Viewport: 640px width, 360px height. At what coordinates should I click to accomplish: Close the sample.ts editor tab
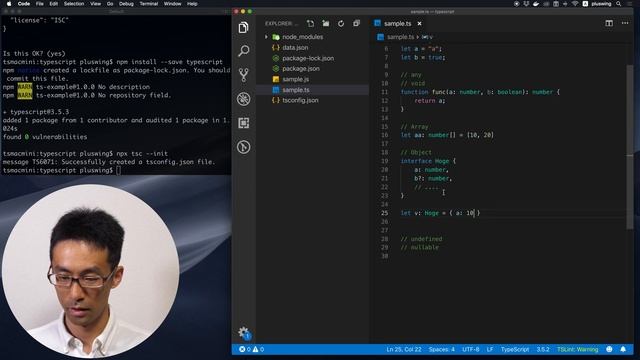pyautogui.click(x=419, y=24)
